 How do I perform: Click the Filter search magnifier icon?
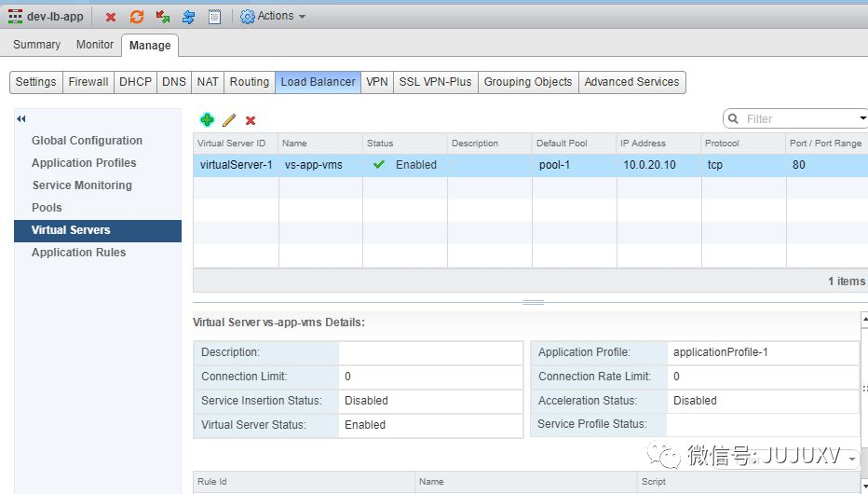(734, 118)
